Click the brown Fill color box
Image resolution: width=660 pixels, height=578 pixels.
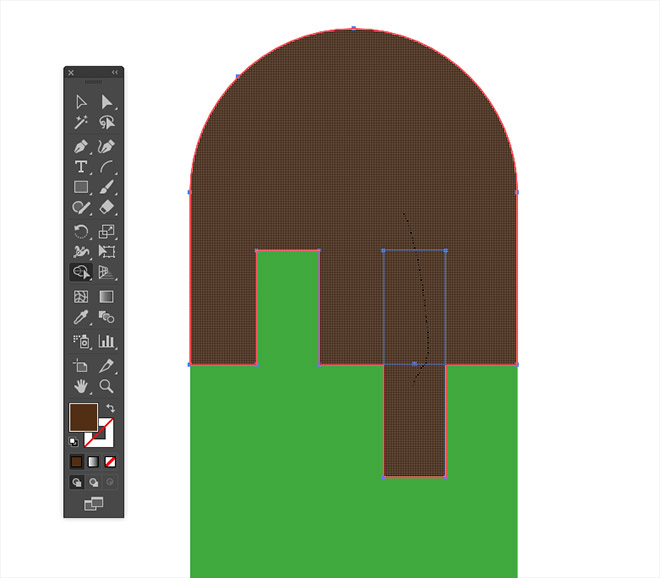(83, 417)
